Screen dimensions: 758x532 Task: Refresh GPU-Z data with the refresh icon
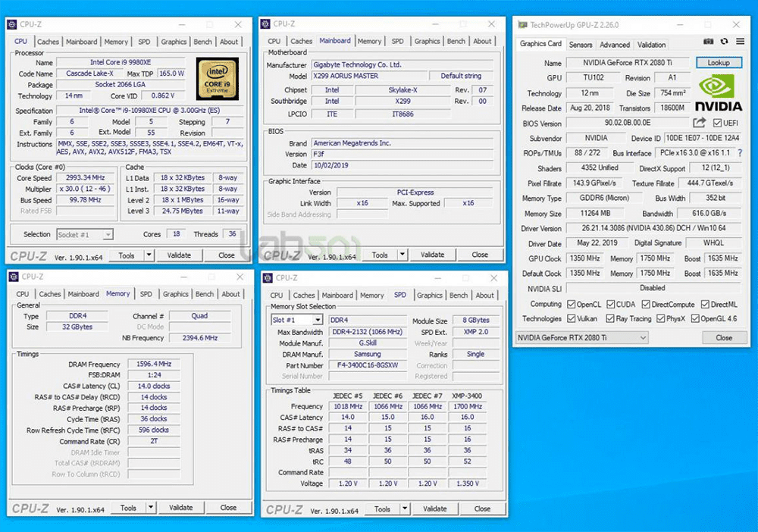click(x=724, y=42)
